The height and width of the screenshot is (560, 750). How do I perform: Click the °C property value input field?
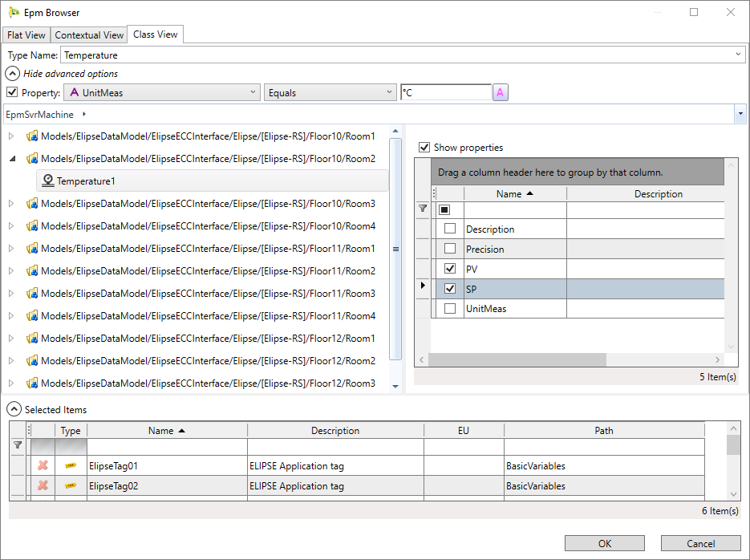[x=445, y=93]
